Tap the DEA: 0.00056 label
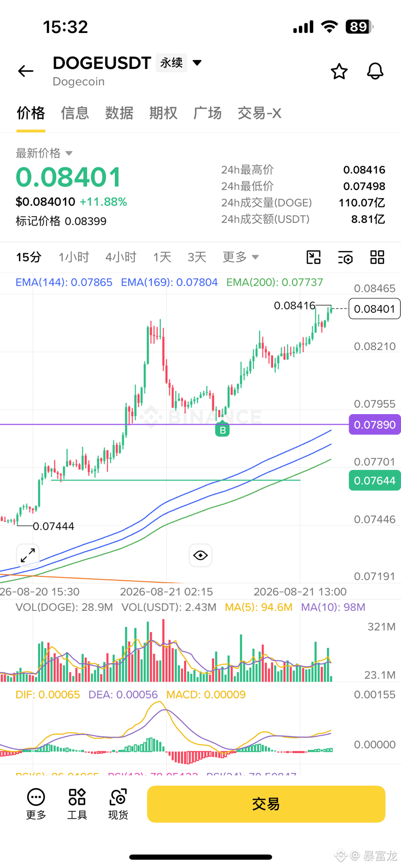 point(123,695)
